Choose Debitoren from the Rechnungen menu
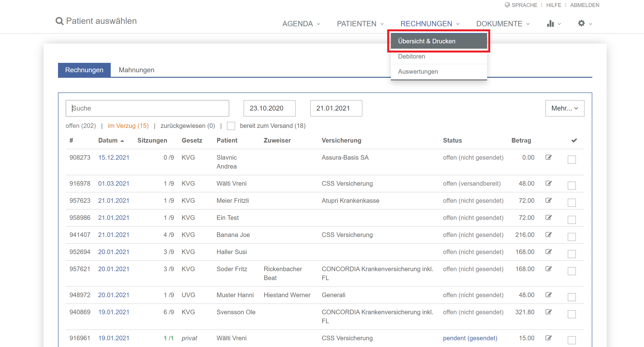 pyautogui.click(x=412, y=57)
